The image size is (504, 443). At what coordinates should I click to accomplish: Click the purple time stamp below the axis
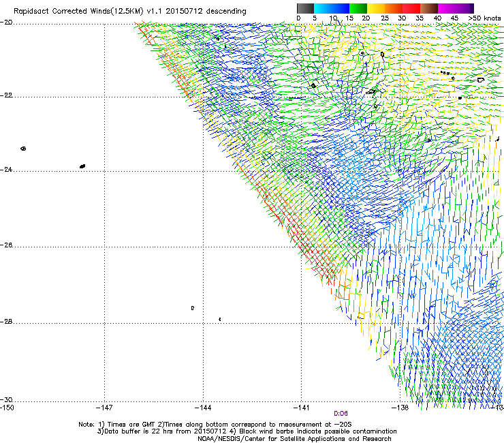tap(341, 414)
